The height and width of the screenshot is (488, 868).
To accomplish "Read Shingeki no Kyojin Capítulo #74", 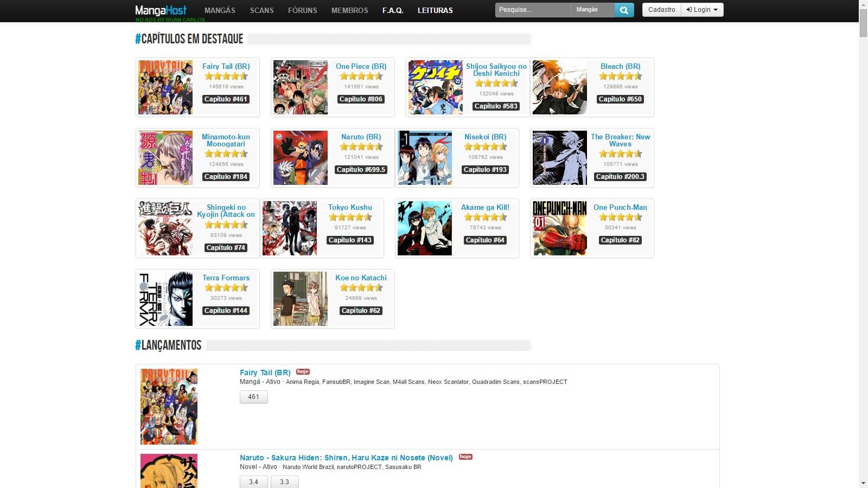I will pos(226,248).
